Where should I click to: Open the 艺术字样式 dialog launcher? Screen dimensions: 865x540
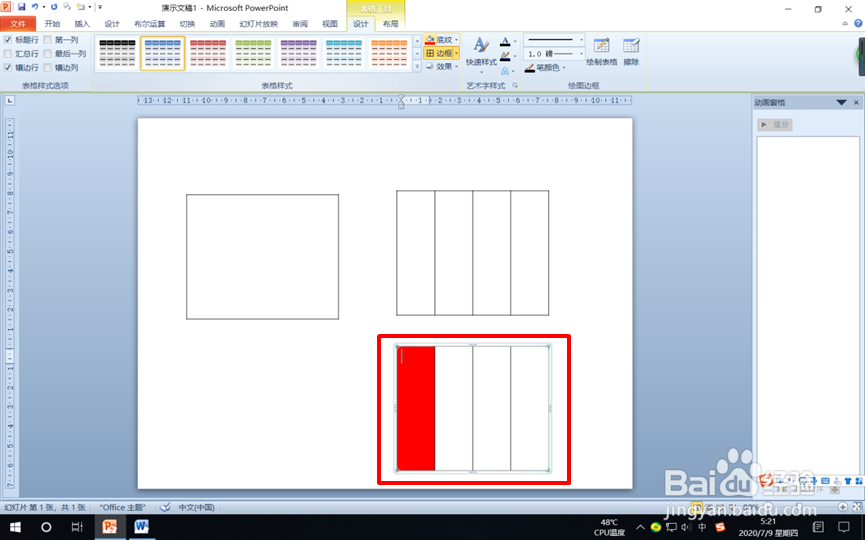515,85
